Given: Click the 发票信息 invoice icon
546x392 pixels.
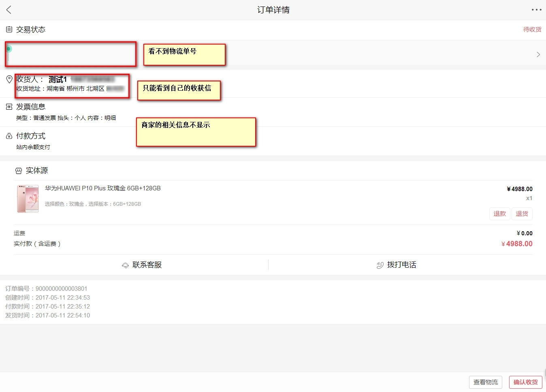Looking at the screenshot, I should click(9, 107).
